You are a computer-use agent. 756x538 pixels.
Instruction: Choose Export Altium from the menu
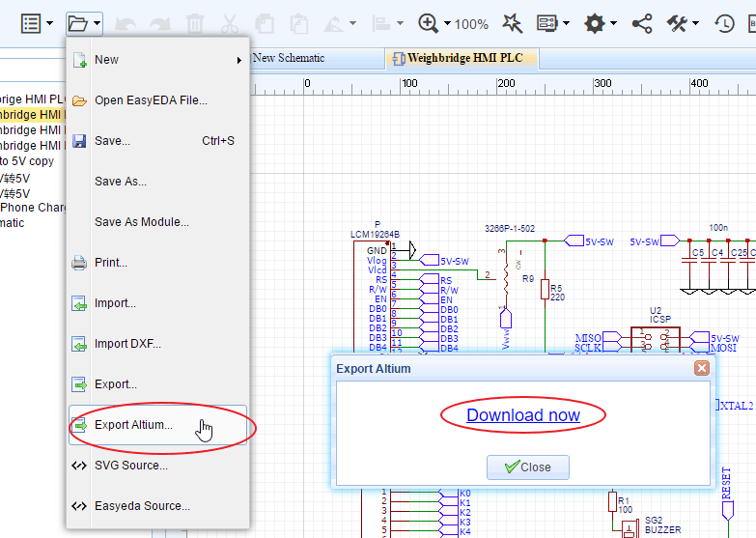click(133, 425)
